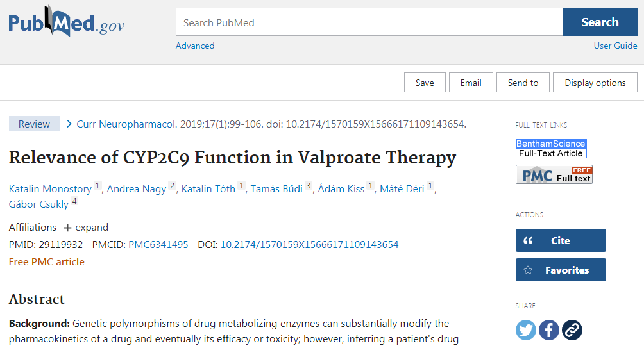Open PMC Free Full text badge
The height and width of the screenshot is (348, 644).
tap(554, 174)
